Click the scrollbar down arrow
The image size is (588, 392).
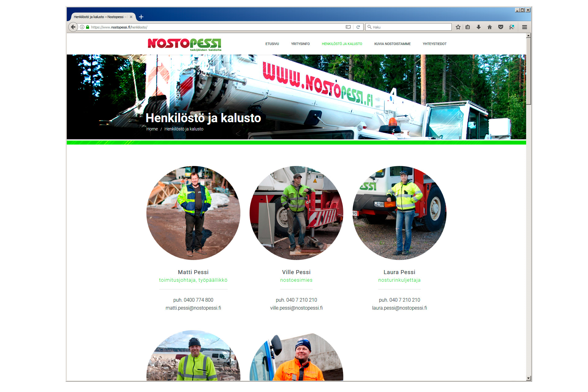[x=529, y=378]
